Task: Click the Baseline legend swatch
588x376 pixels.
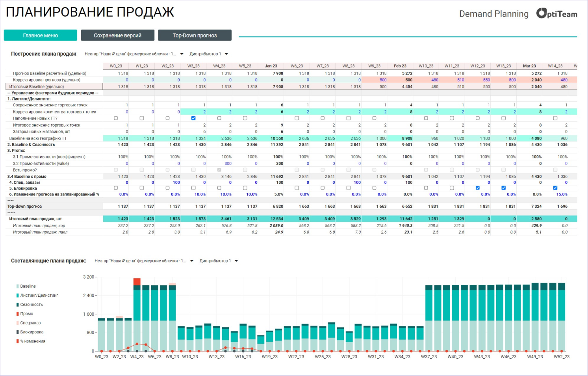Action: 18,286
